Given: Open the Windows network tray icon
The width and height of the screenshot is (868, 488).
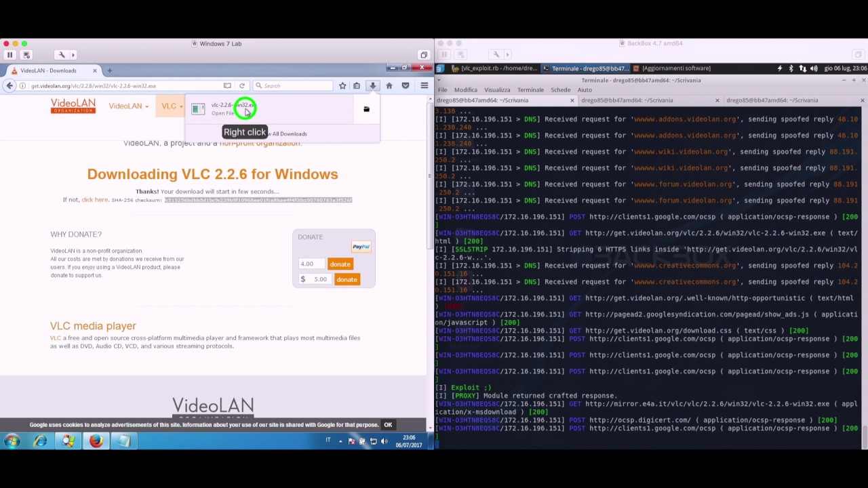Looking at the screenshot, I should click(373, 442).
